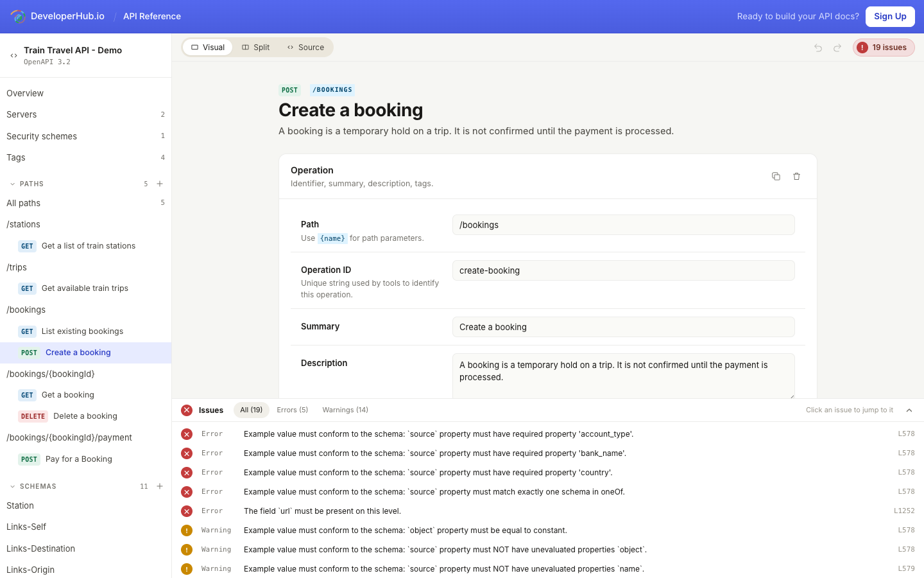Select the /trips path
The image size is (924, 578).
(85, 267)
